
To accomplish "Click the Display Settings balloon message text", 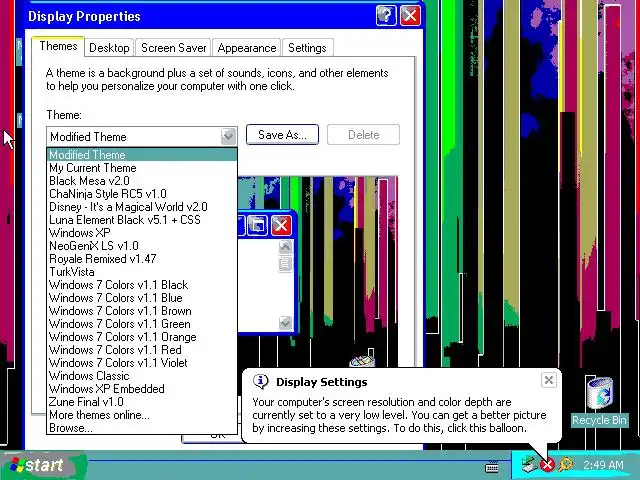I will point(399,415).
